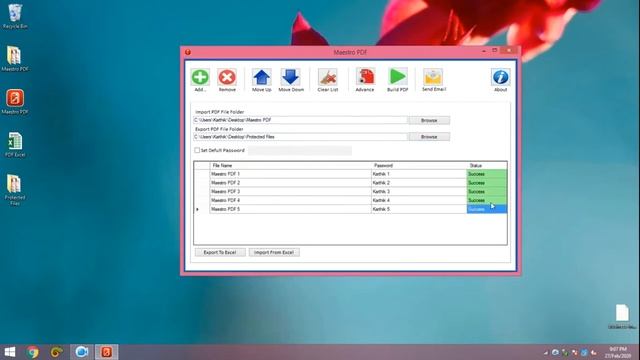Image resolution: width=640 pixels, height=360 pixels.
Task: Click the Karthik 3 password cell
Action: pyautogui.click(x=419, y=191)
